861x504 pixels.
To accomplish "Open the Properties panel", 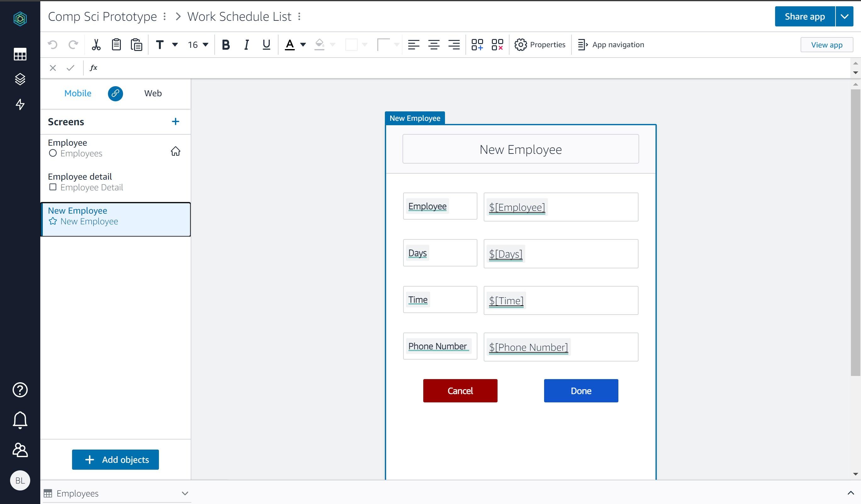I will (540, 44).
